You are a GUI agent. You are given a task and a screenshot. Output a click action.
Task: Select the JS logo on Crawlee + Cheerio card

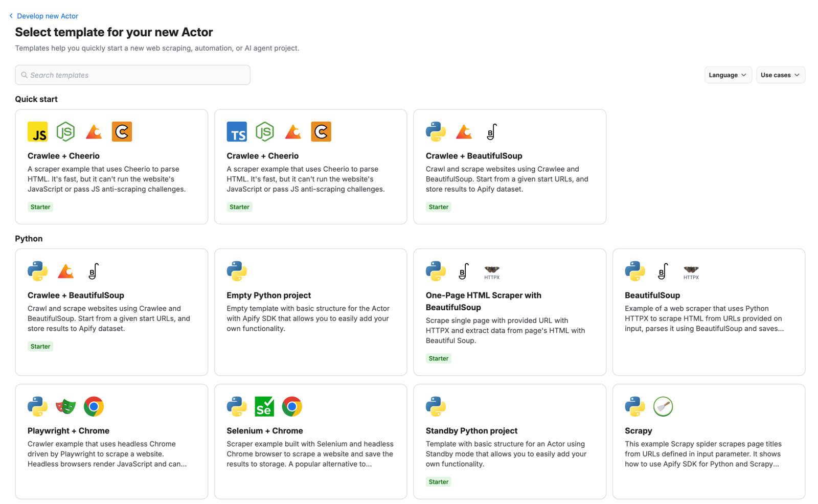coord(37,131)
